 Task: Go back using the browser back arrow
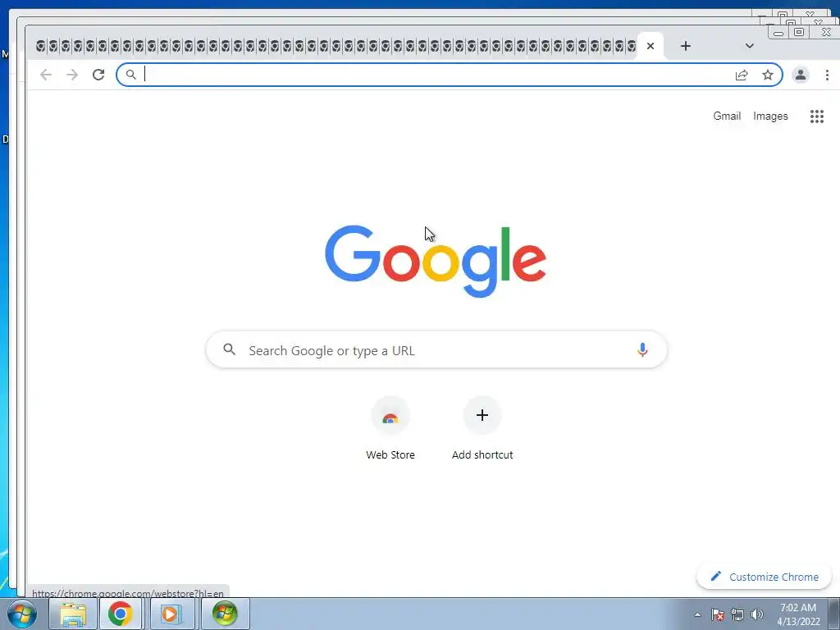click(46, 75)
